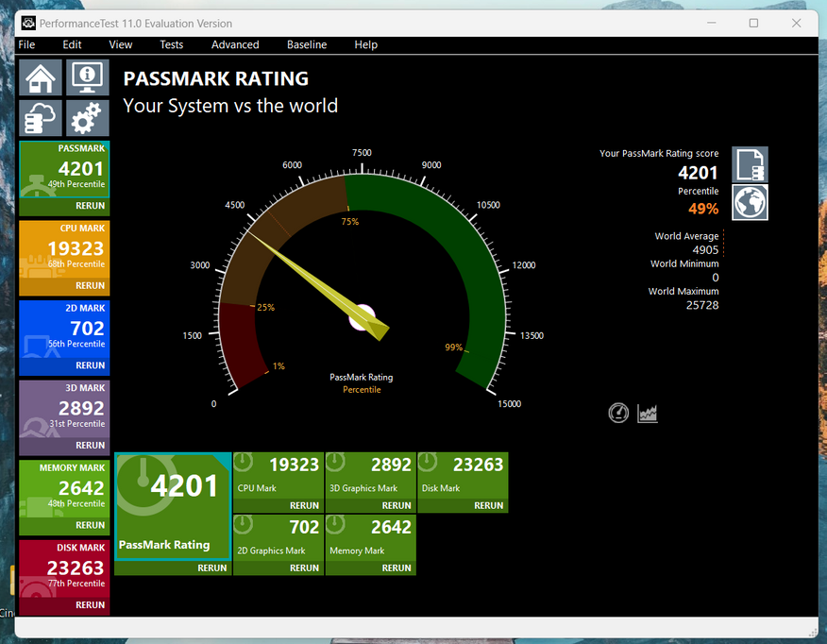Click RERUN under the bottom Disk Mark tile
The image size is (827, 644).
[x=488, y=505]
